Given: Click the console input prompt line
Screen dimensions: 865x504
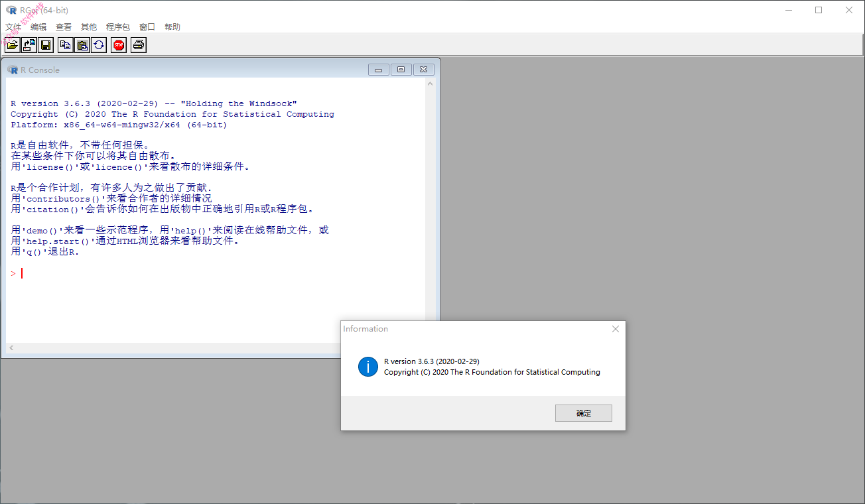Looking at the screenshot, I should pos(216,273).
